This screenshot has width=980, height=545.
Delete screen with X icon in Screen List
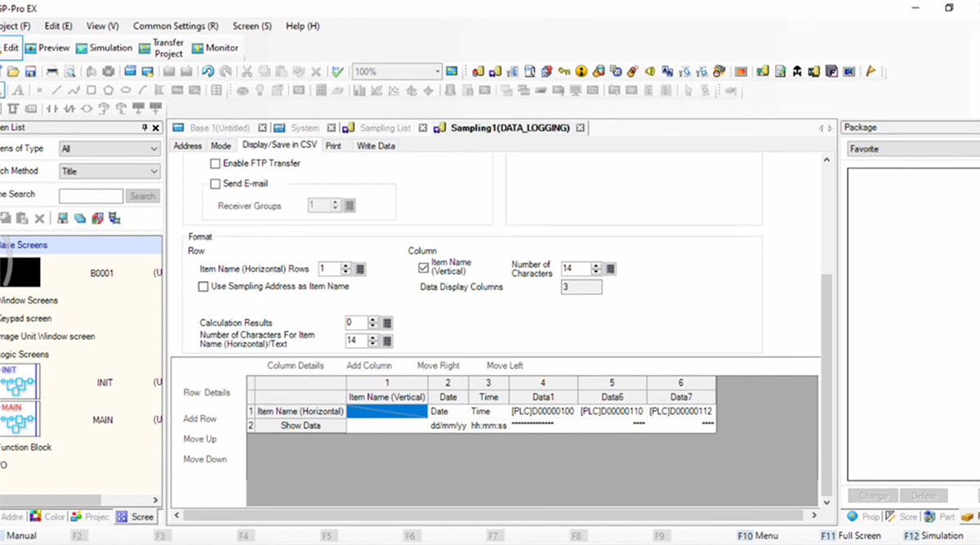[39, 218]
